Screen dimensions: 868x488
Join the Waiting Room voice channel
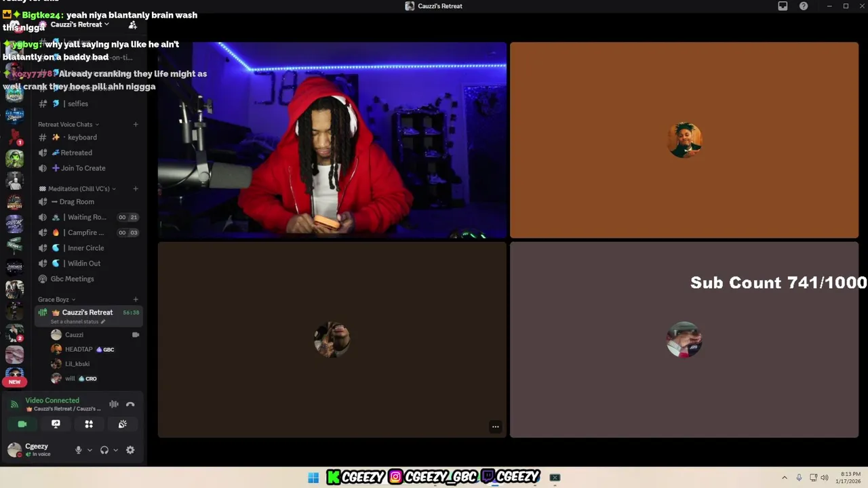tap(90, 218)
